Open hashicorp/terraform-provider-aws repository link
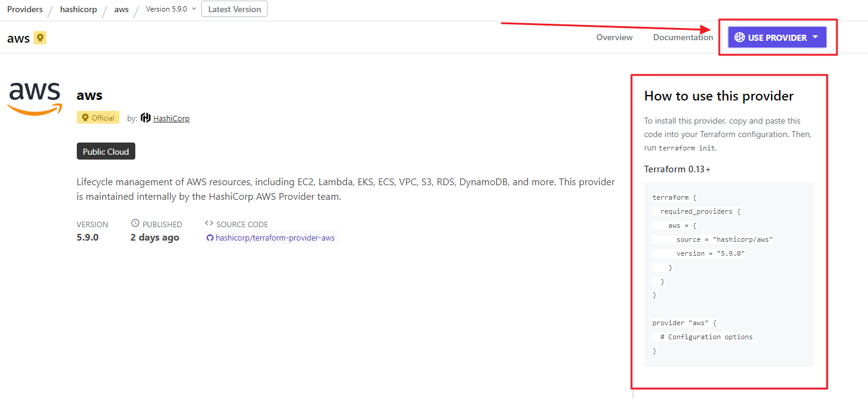The height and width of the screenshot is (416, 868). tap(275, 238)
